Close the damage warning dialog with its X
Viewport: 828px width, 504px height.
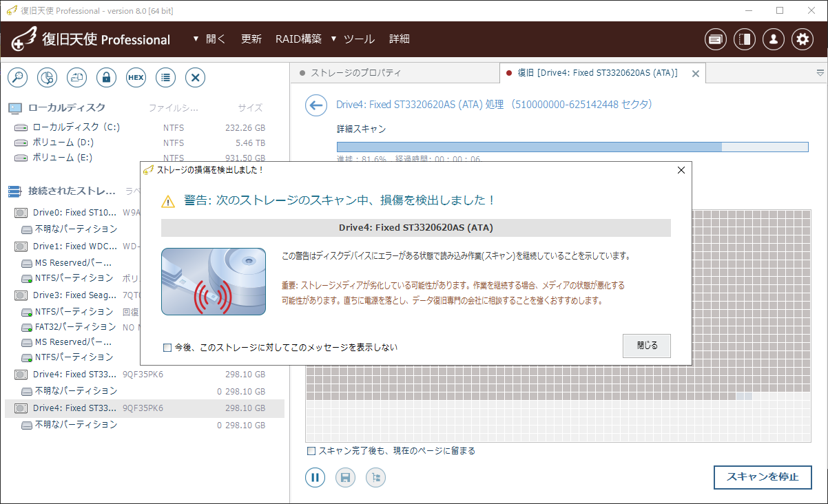(681, 170)
